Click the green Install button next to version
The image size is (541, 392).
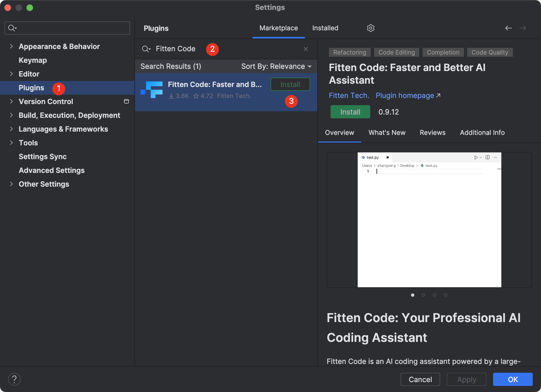[x=350, y=112]
